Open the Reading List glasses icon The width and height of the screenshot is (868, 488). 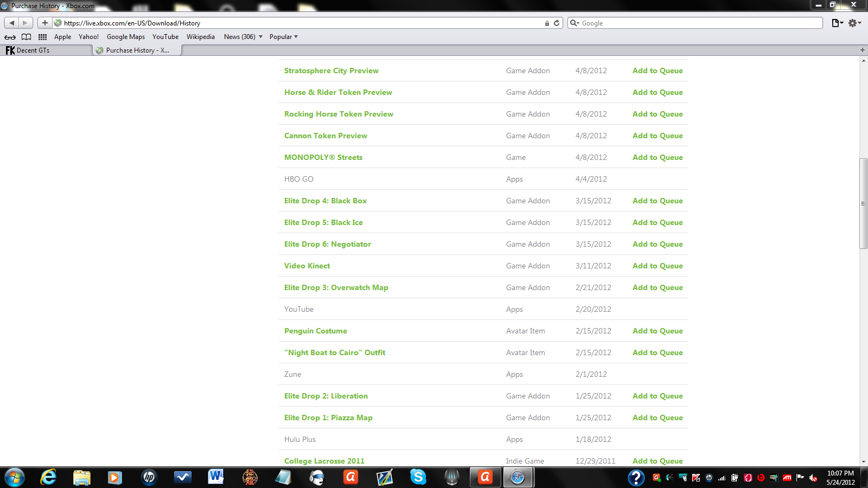click(x=10, y=37)
